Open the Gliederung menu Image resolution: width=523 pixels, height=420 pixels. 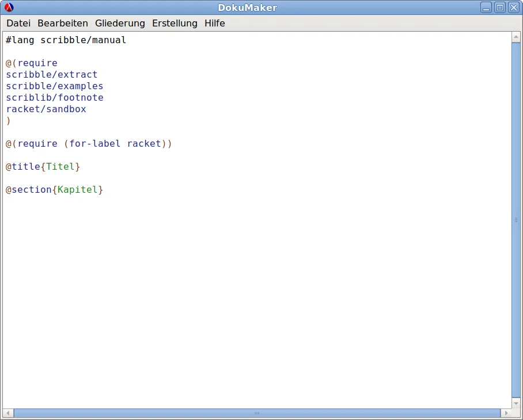(120, 24)
